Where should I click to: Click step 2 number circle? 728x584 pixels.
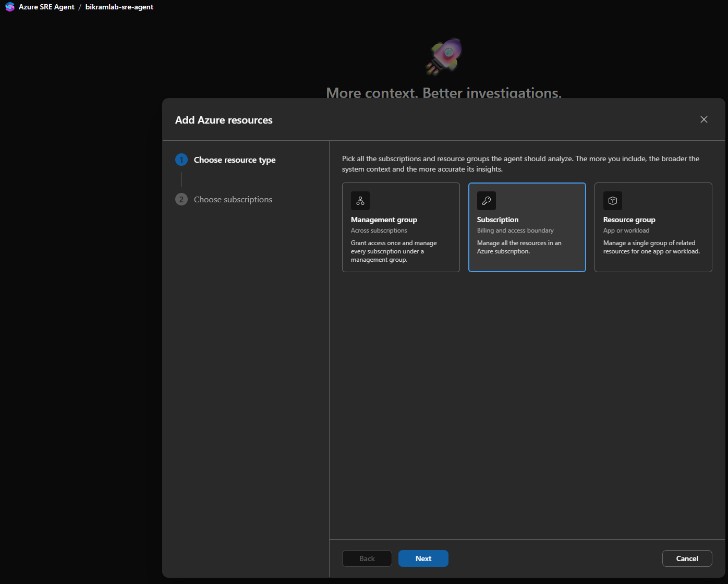point(181,199)
